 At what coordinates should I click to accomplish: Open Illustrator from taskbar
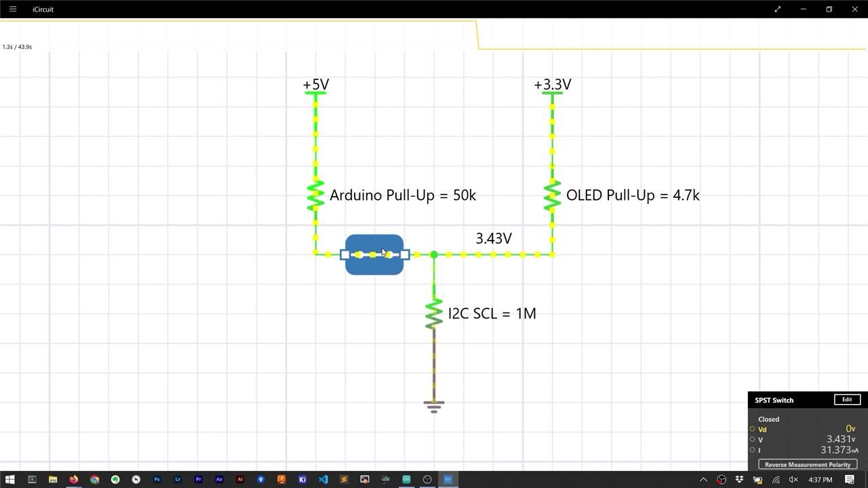click(x=240, y=479)
